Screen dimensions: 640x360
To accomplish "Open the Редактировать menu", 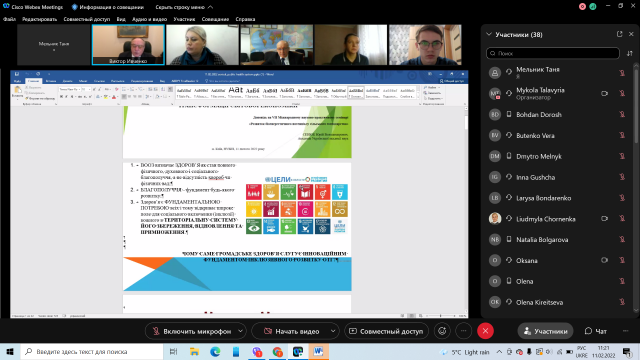I will pos(40,19).
